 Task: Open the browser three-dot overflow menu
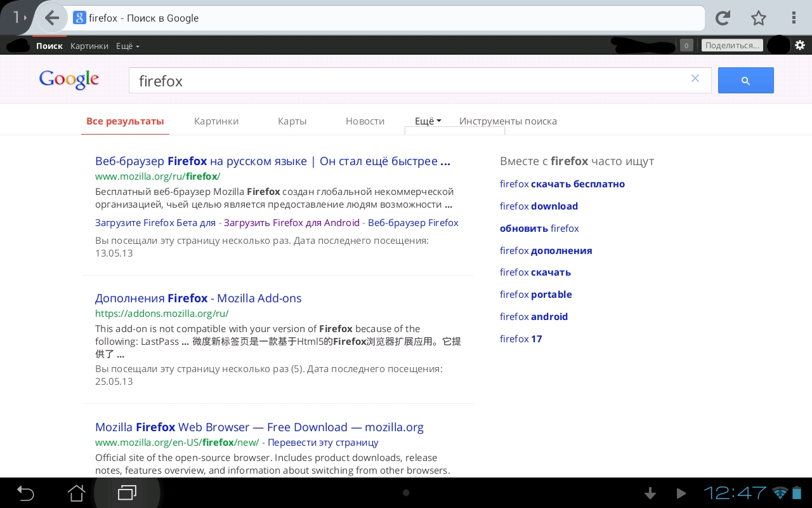coord(794,18)
